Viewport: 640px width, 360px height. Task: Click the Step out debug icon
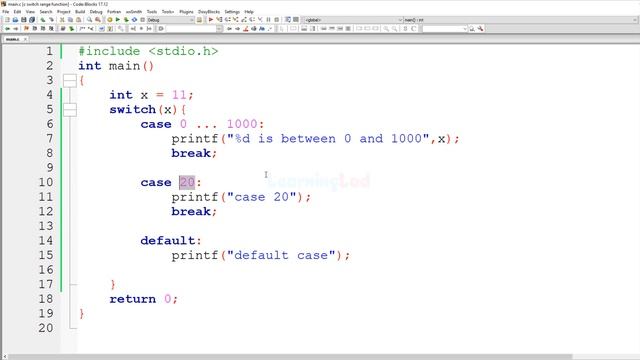244,20
